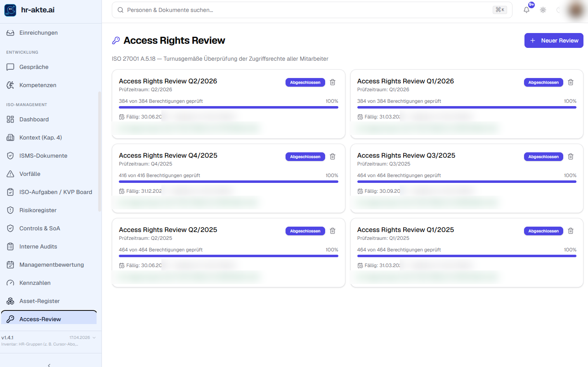This screenshot has height=367, width=588.
Task: Focus the Personen & Dokumente search field
Action: tap(312, 10)
